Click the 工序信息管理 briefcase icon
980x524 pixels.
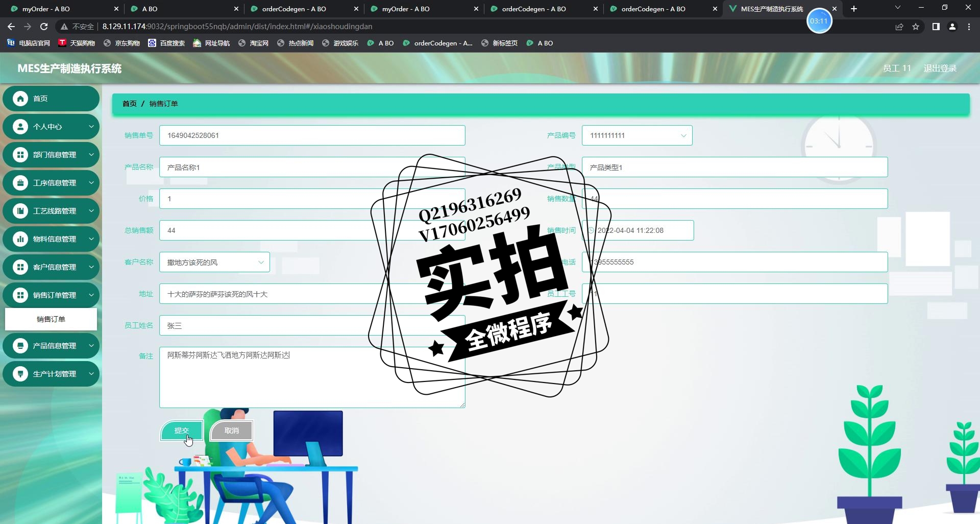click(20, 183)
